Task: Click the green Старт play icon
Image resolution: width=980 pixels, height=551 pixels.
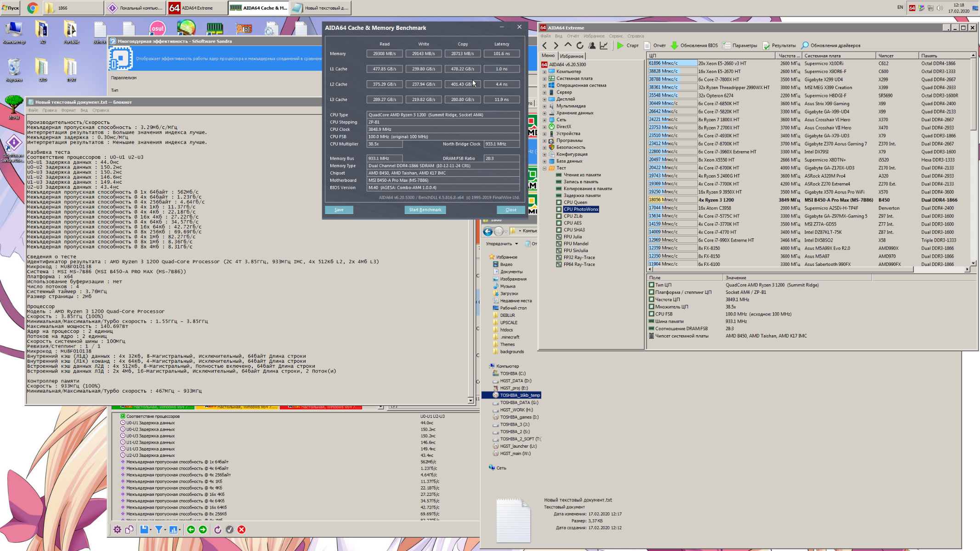Action: (620, 45)
